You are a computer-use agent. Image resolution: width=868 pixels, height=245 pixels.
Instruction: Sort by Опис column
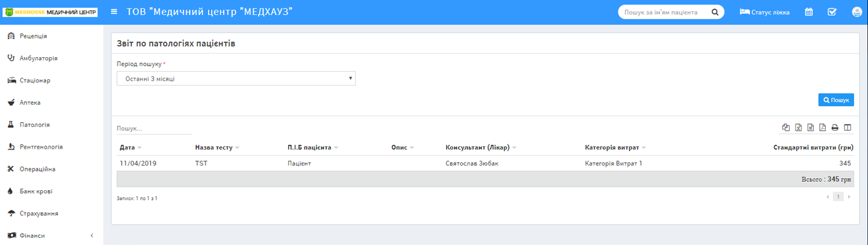click(403, 147)
